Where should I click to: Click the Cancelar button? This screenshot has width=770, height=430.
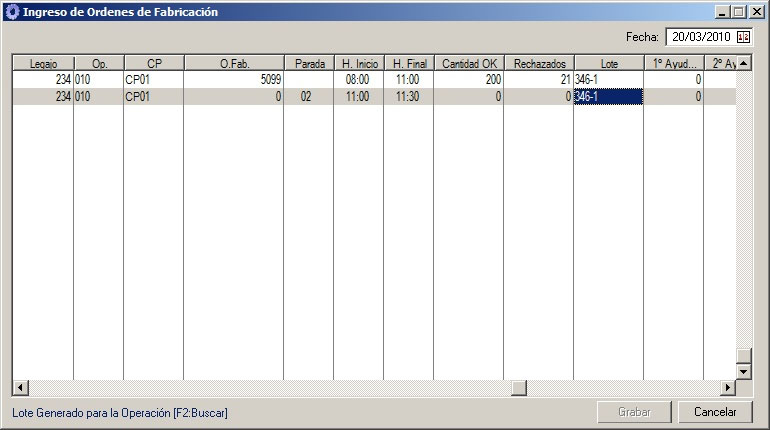coord(714,412)
